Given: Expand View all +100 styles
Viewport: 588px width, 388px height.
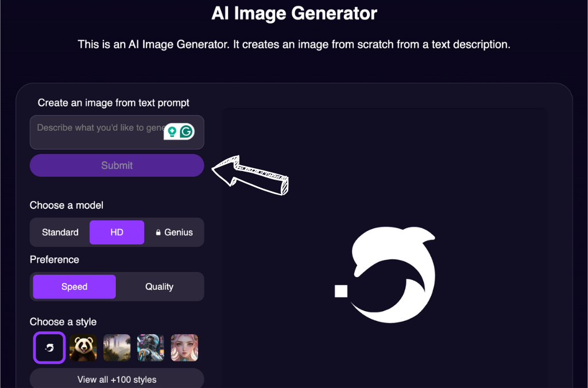Looking at the screenshot, I should (117, 379).
